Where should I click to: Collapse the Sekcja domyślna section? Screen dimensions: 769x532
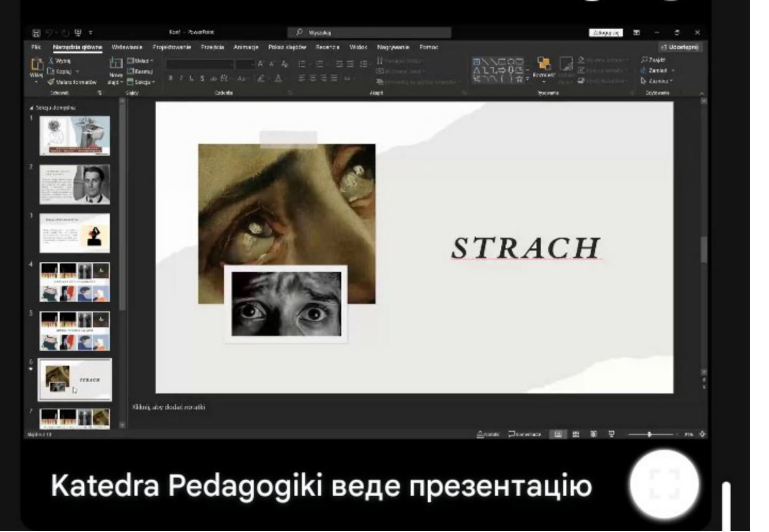point(31,108)
